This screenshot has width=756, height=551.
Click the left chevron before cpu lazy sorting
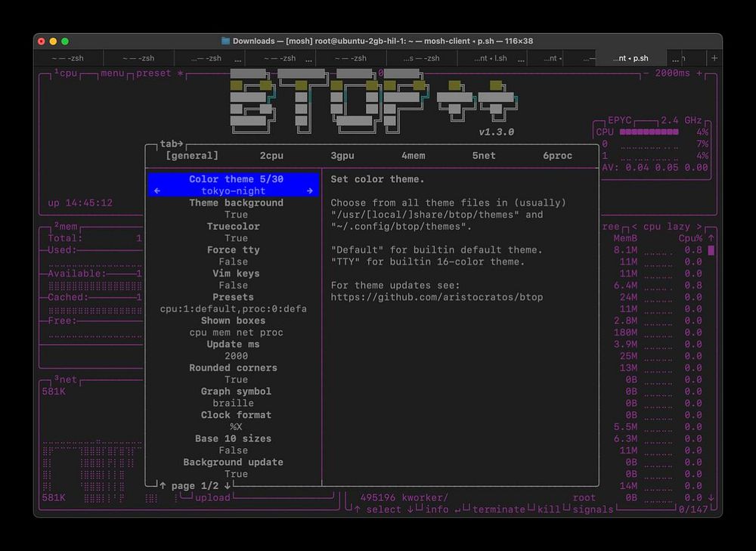coord(634,227)
